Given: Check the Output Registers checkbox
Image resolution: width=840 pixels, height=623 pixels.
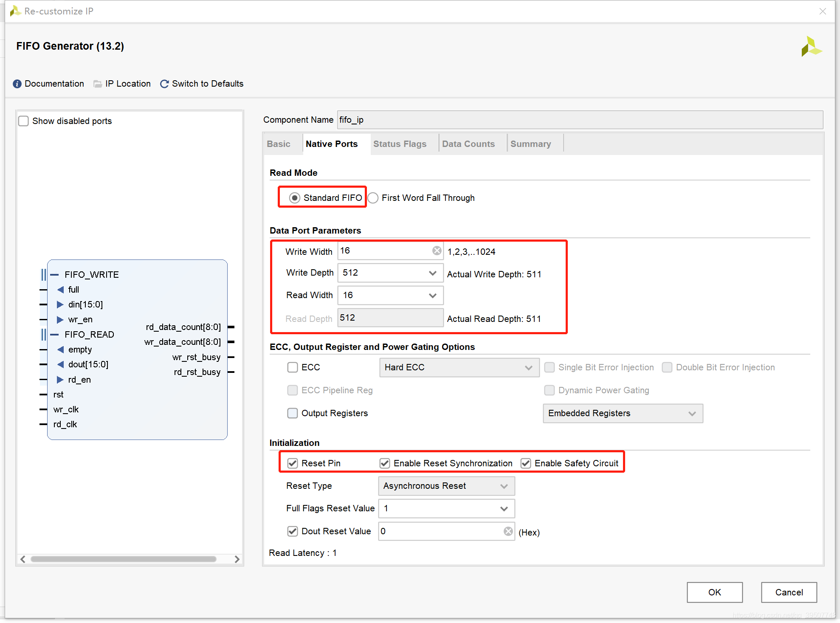Looking at the screenshot, I should point(293,413).
